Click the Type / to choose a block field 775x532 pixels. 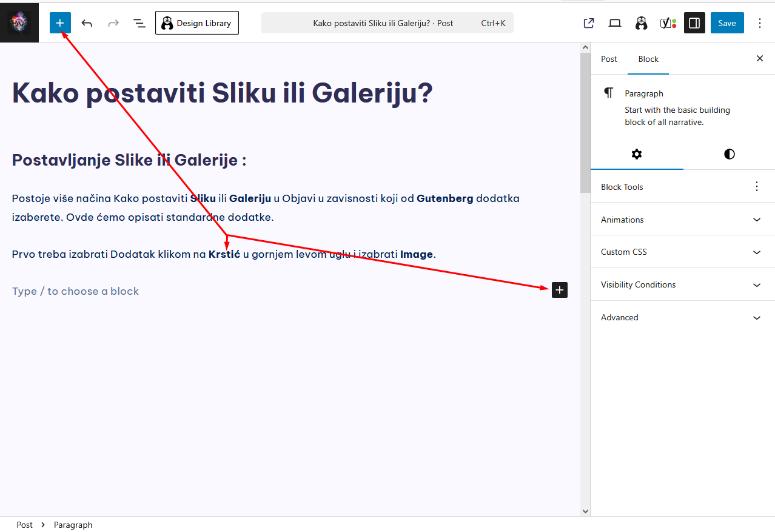pyautogui.click(x=75, y=291)
